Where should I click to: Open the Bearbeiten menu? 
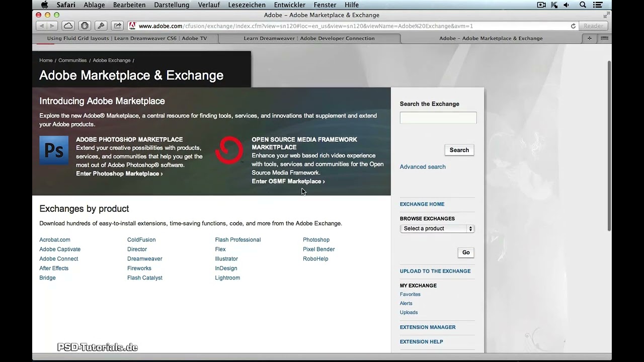tap(129, 5)
